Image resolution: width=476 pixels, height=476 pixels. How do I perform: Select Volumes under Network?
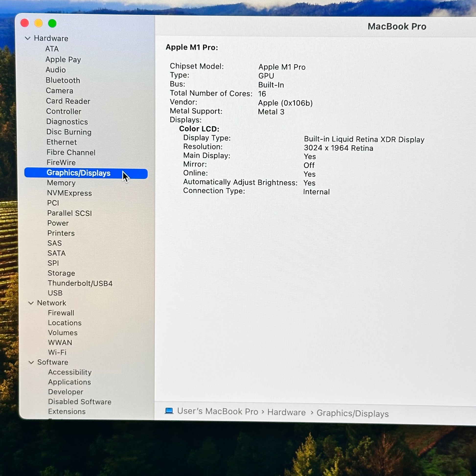(x=63, y=333)
